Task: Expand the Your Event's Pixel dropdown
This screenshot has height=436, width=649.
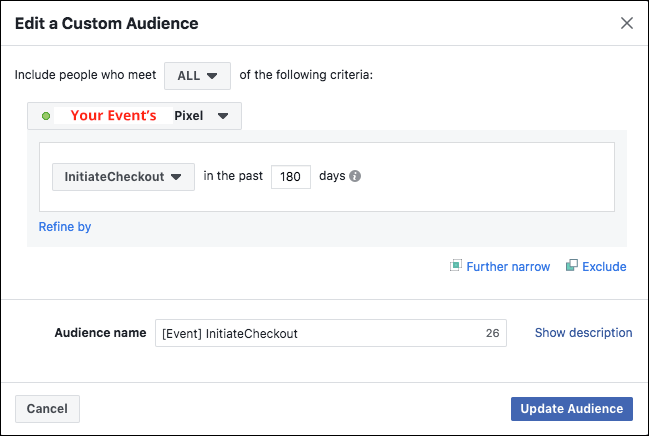Action: [135, 116]
